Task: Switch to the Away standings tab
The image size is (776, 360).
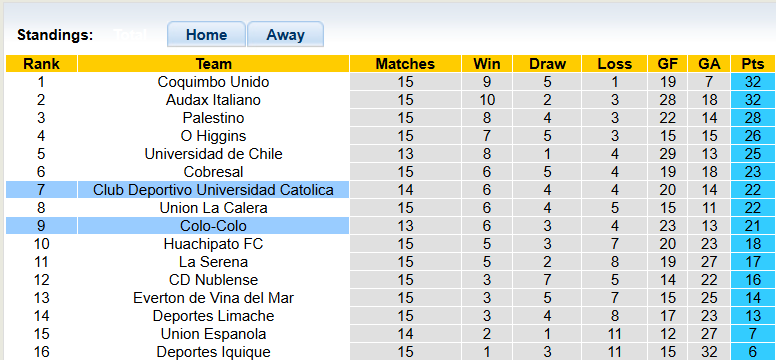Action: 286,35
